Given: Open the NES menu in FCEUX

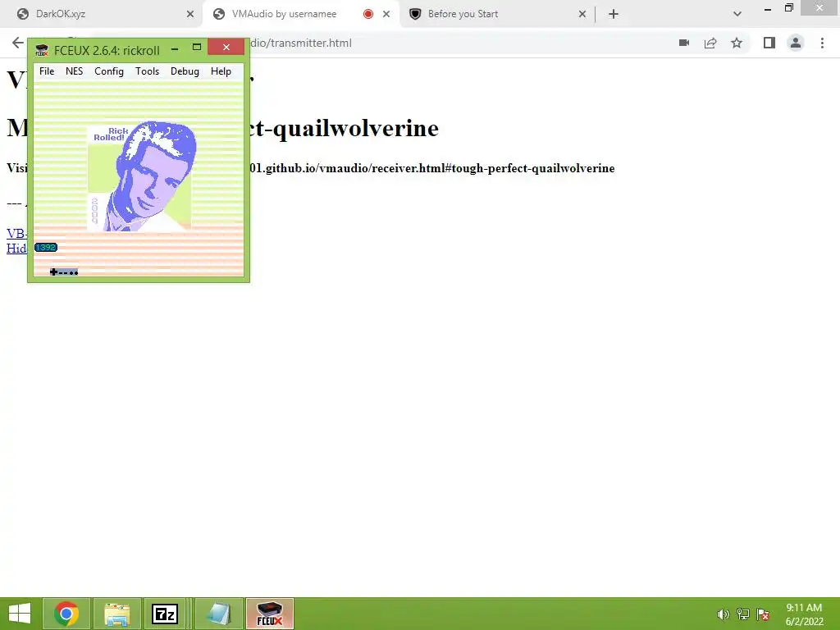Looking at the screenshot, I should (74, 71).
